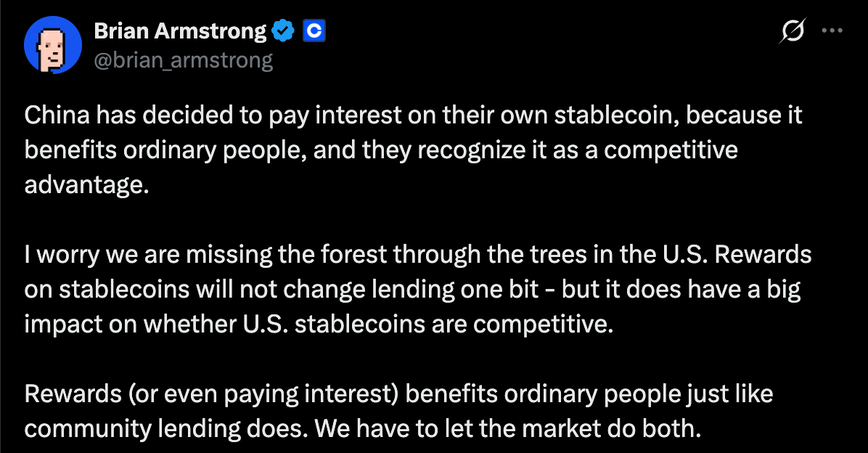
Task: Select the paragraph mentioning U.S. stablecoins
Action: pyautogui.click(x=417, y=288)
